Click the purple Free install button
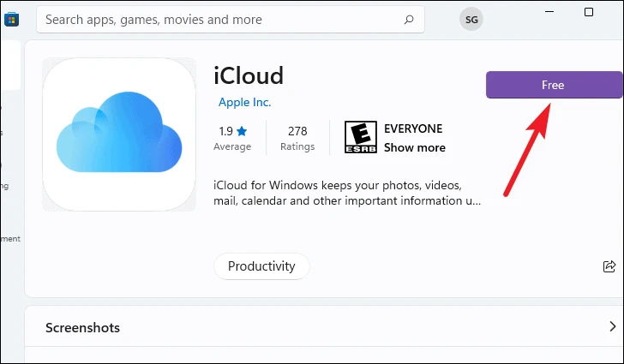 coord(554,85)
